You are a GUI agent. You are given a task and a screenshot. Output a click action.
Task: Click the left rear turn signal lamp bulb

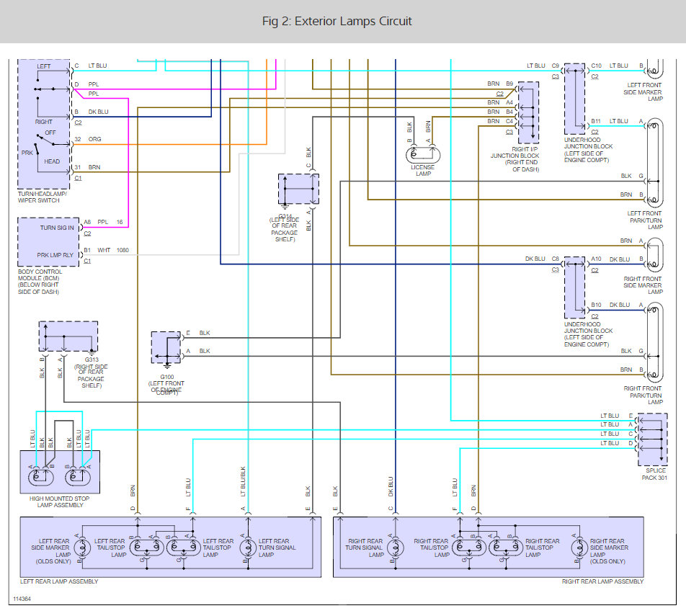pyautogui.click(x=248, y=548)
